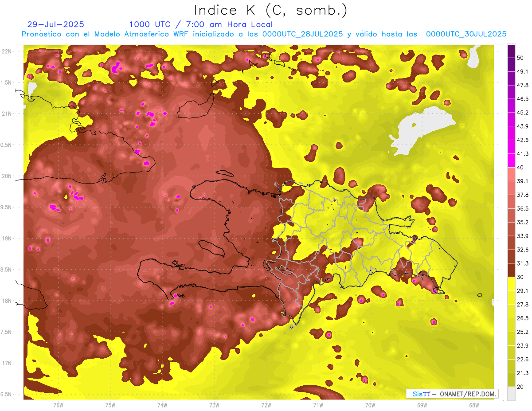Click the legend value '30'
The height and width of the screenshot is (411, 532).
521,277
